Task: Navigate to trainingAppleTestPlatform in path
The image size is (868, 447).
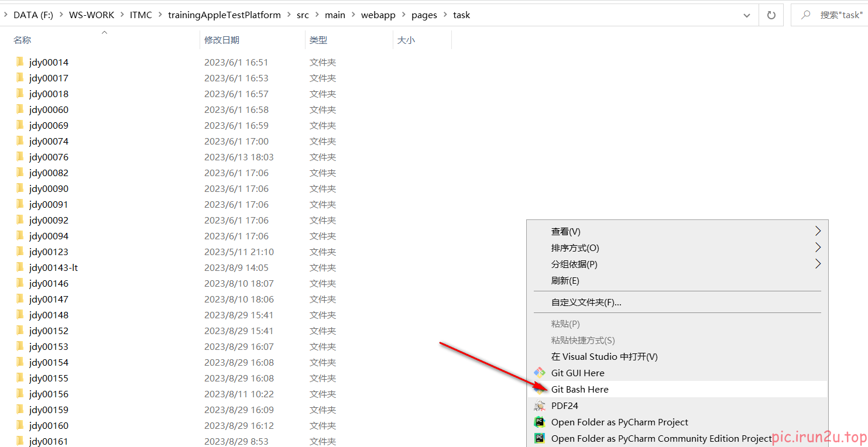Action: 224,15
